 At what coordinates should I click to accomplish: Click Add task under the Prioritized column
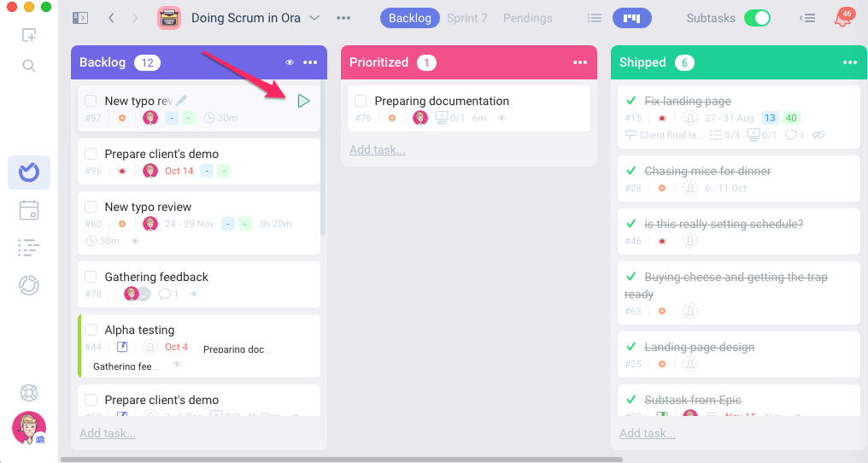click(x=378, y=149)
